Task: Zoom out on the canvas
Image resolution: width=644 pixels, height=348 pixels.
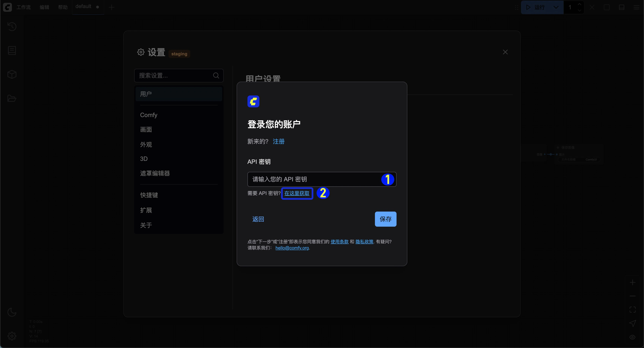Action: (633, 296)
